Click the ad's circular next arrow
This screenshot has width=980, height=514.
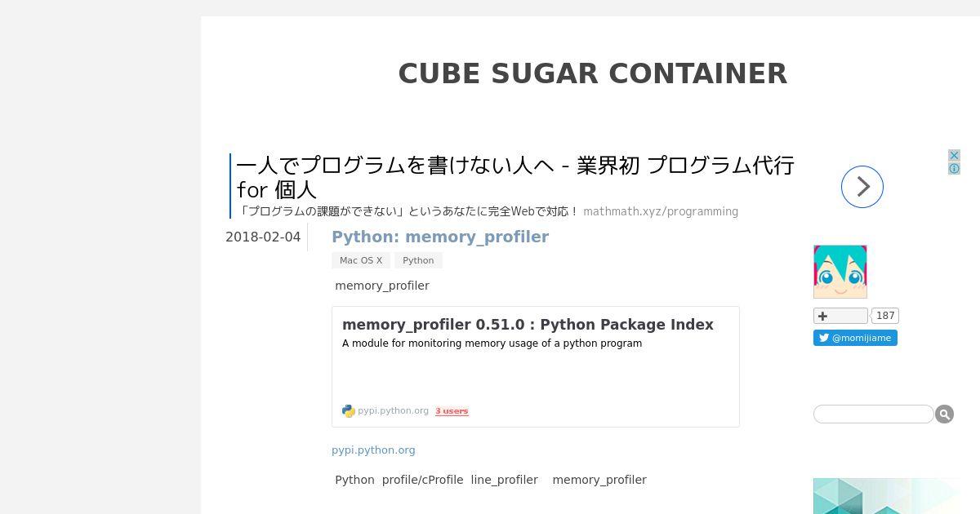coord(862,187)
